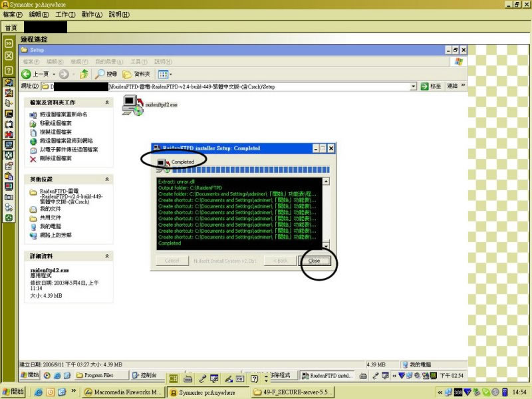Click the pcAnywhere sidebar X end-session icon
Screen dimensions: 532x399
pos(9,56)
